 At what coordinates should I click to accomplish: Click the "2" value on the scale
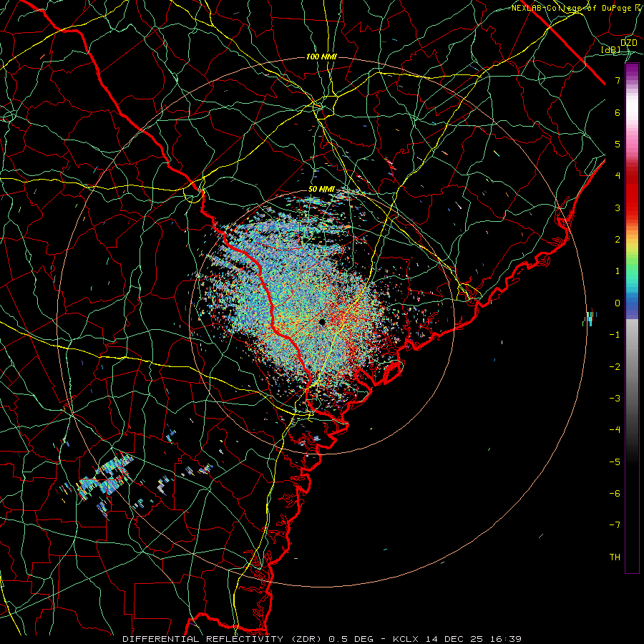coord(618,240)
